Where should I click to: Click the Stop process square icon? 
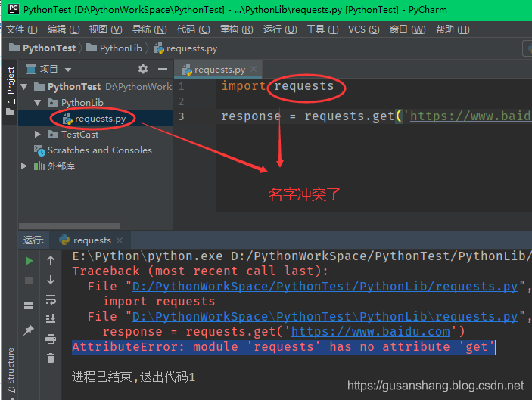click(x=29, y=281)
